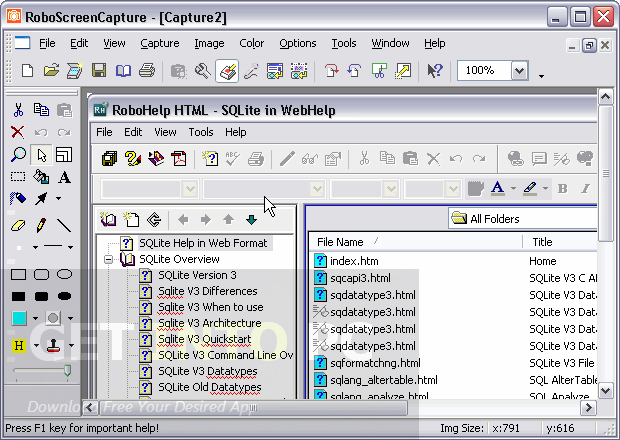
Task: Select sqformatchng.html in file list
Action: (x=375, y=363)
